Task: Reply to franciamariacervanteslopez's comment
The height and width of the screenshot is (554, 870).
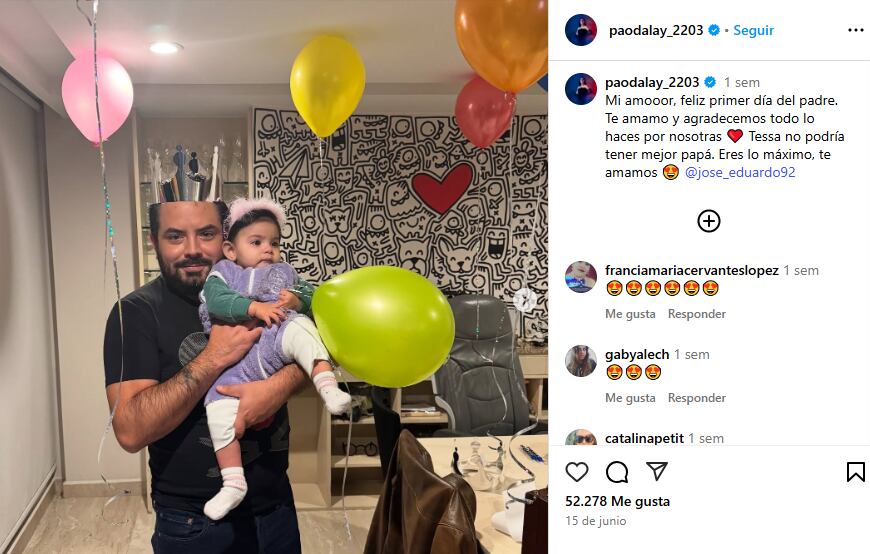Action: pyautogui.click(x=696, y=314)
